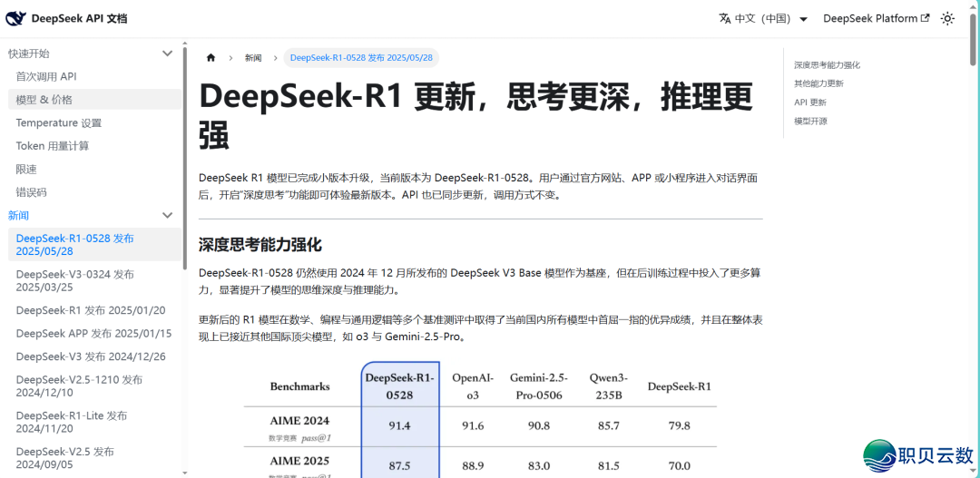Click the OpenAI-o3 column header
Screen dimensions: 980x478
[x=473, y=386]
